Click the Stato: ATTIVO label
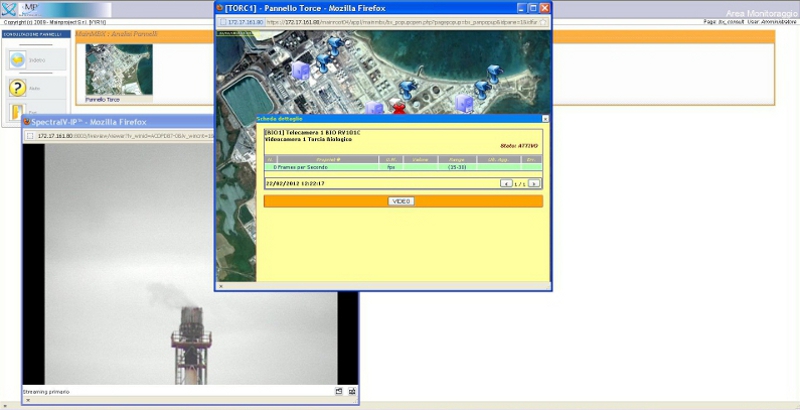 pos(519,146)
